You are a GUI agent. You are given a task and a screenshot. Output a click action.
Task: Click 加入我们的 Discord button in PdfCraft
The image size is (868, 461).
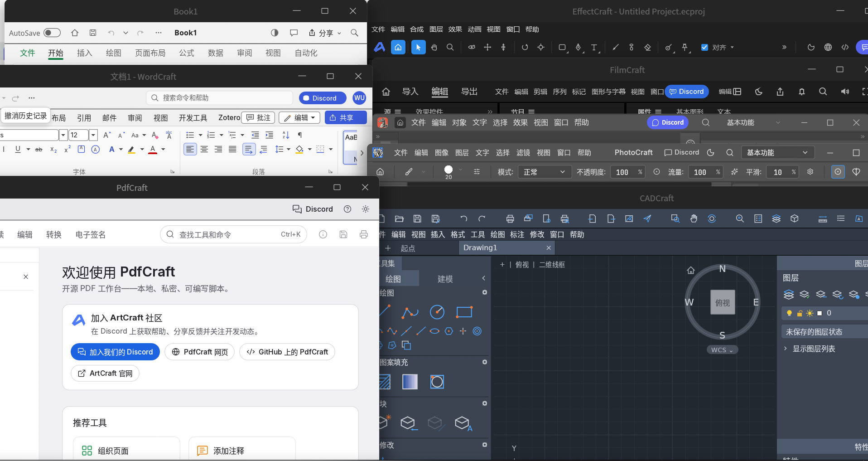pyautogui.click(x=115, y=352)
